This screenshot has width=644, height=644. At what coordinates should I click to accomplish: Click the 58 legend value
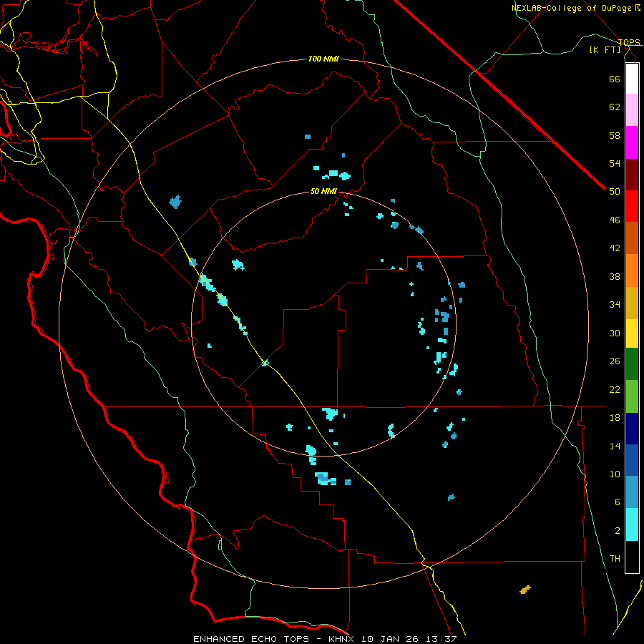coord(615,135)
